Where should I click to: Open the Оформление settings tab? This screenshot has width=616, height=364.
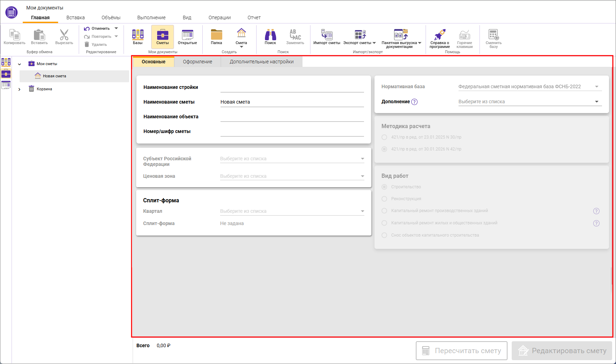tap(197, 62)
